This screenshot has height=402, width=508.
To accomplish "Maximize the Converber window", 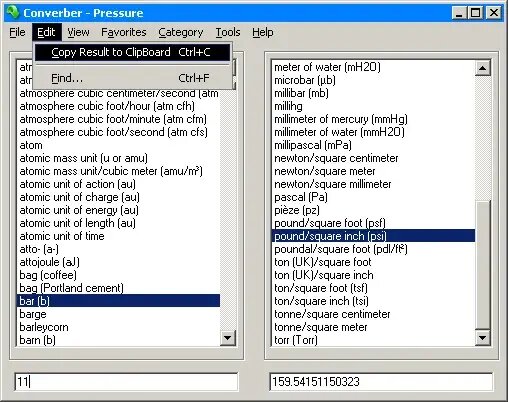I will (475, 13).
